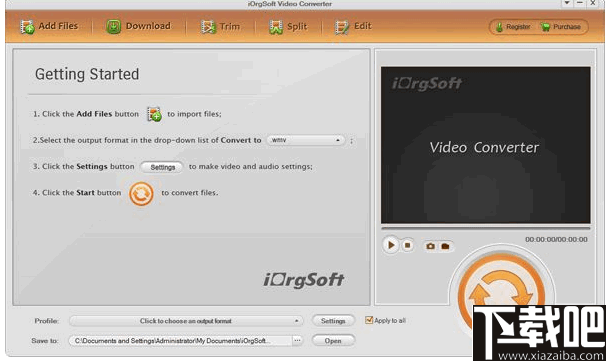
Task: Open the Split tool
Action: tap(288, 26)
